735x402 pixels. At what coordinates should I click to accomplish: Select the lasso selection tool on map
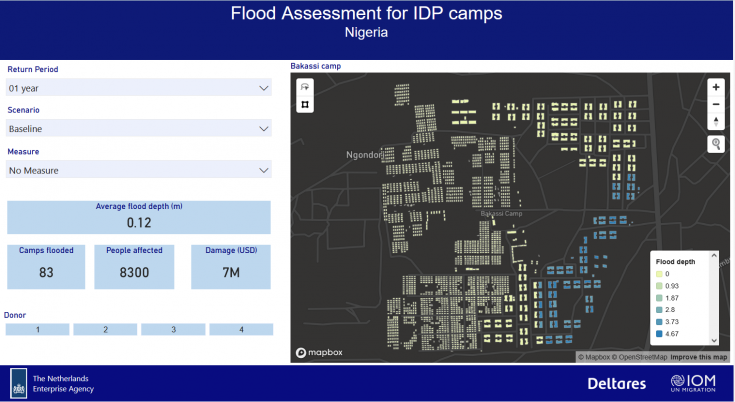(305, 86)
